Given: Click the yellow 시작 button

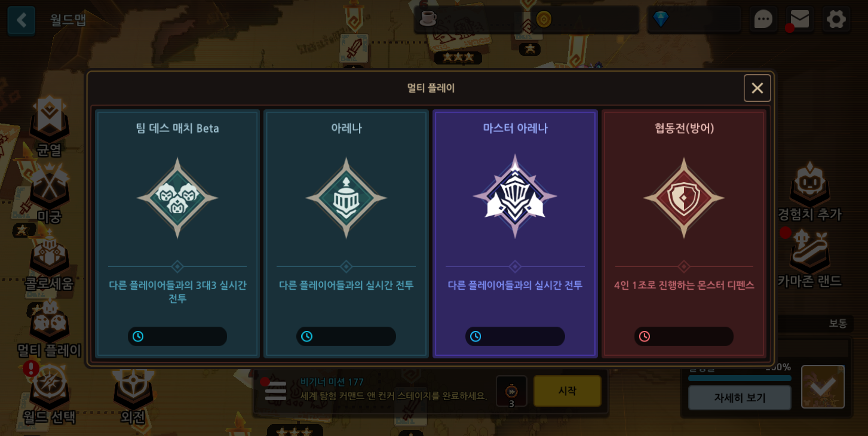Looking at the screenshot, I should pos(567,391).
